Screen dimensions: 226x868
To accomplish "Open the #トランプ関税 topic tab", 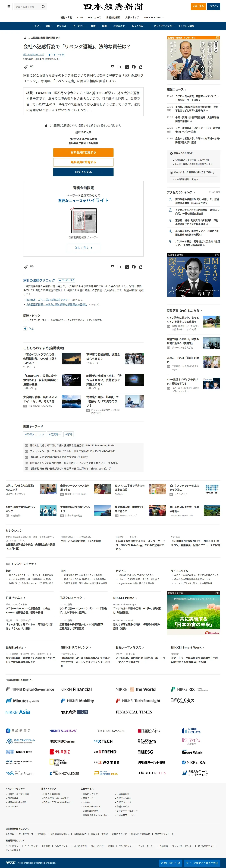I will [x=186, y=26].
